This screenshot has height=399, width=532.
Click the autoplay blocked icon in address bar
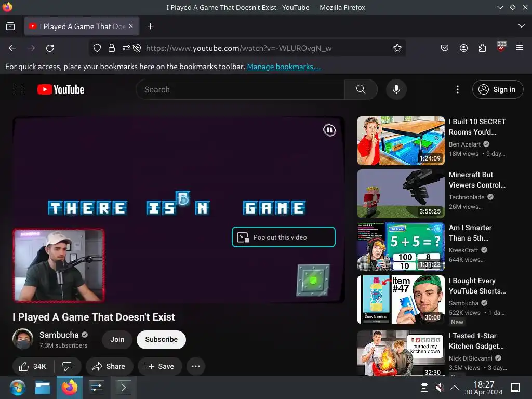[x=137, y=48]
